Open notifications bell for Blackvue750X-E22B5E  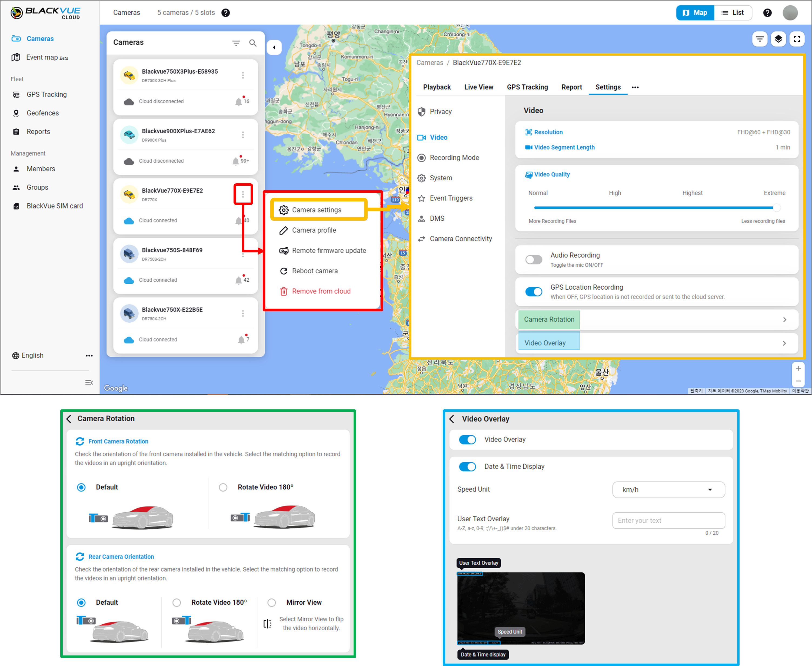(241, 340)
